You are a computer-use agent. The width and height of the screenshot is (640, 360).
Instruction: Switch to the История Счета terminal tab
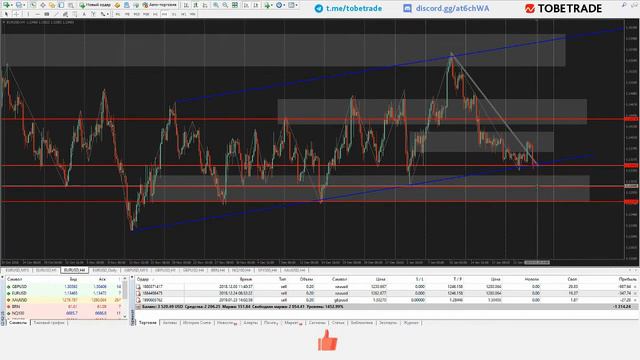click(x=197, y=322)
